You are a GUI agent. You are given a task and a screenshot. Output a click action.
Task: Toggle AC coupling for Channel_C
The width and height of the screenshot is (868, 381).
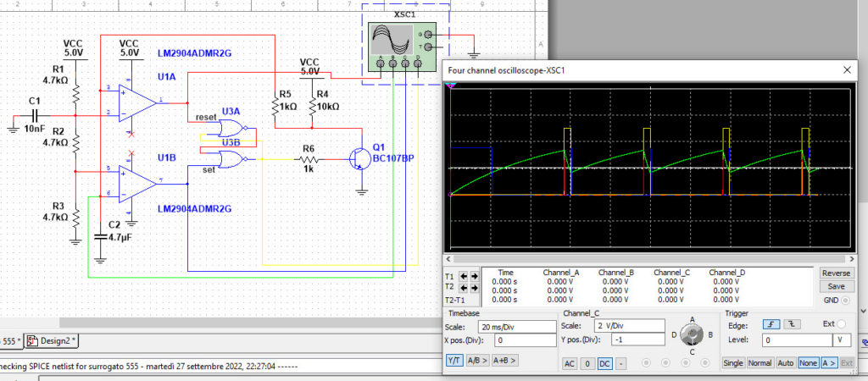click(x=570, y=363)
